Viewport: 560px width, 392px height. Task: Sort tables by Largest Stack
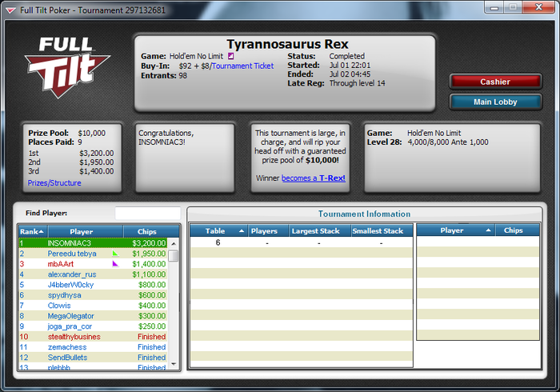320,231
